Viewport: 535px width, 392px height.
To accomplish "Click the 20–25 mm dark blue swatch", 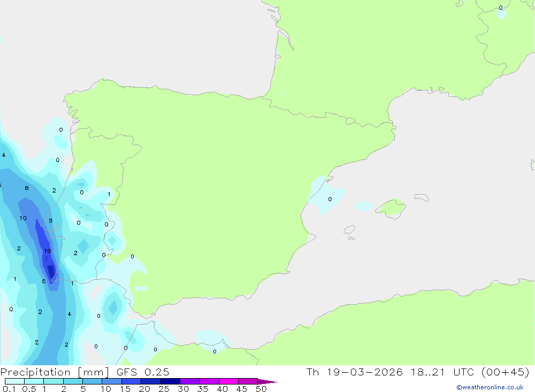I will (x=150, y=381).
